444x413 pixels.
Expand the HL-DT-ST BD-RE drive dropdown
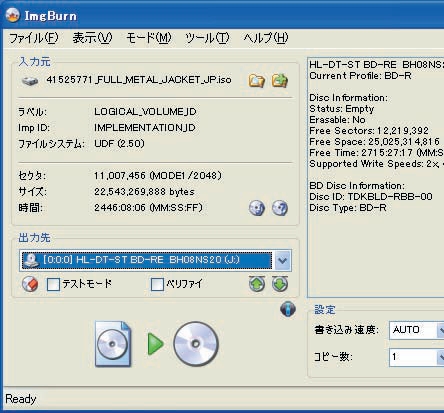[282, 260]
